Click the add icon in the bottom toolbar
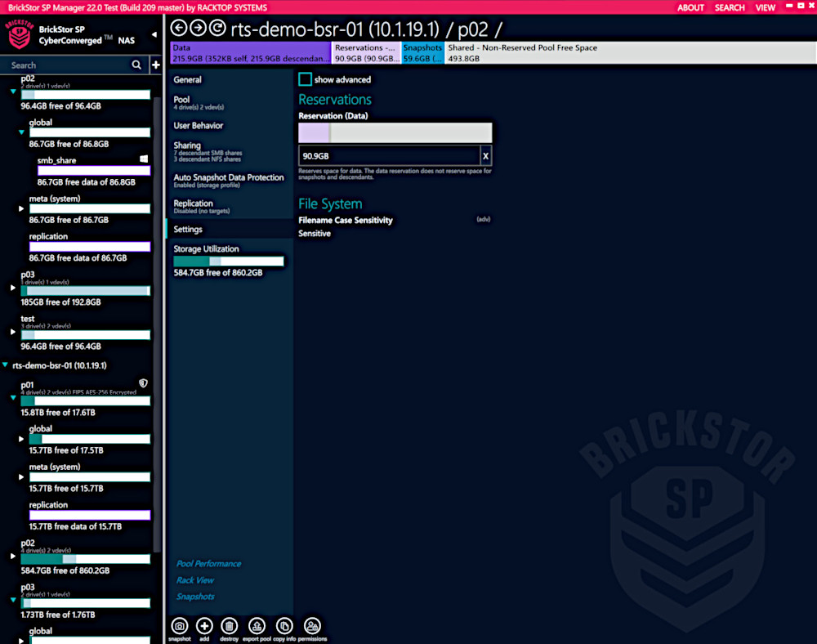Screen dimensions: 817x644 coord(203,625)
